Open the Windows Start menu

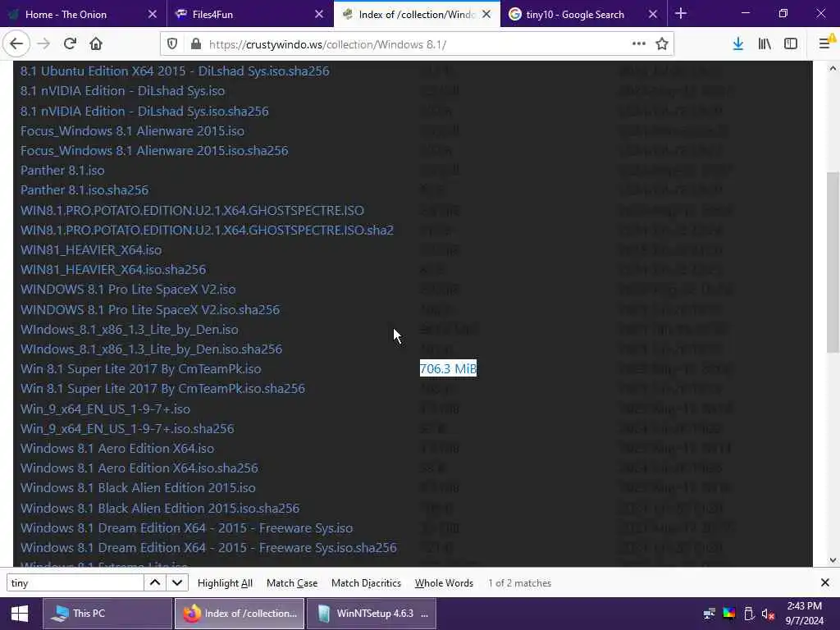tap(20, 614)
